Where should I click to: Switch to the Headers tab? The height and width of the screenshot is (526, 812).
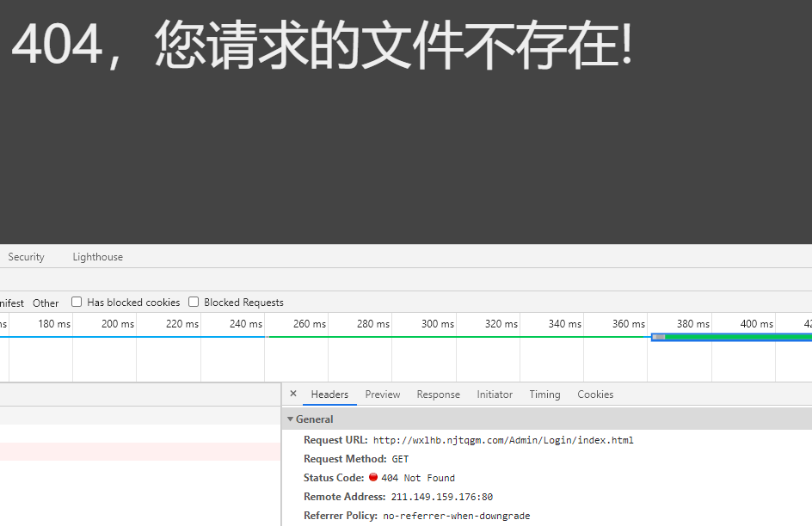point(329,394)
